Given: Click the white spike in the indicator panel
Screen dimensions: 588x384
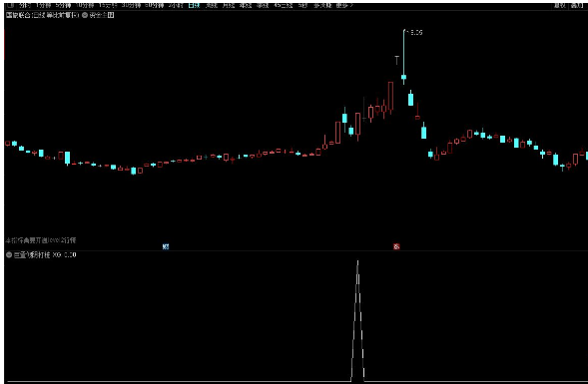Looking at the screenshot, I should pos(357,321).
